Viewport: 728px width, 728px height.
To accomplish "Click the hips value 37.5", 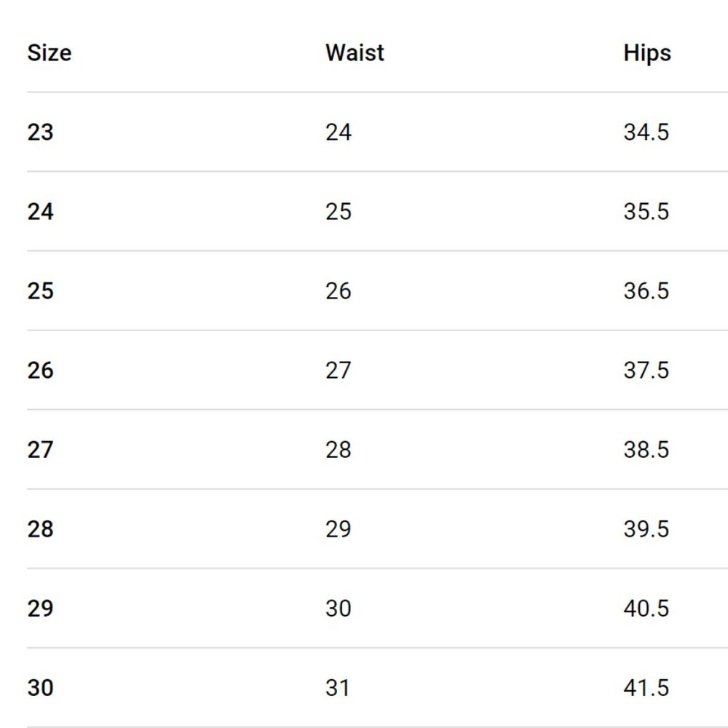I will (x=646, y=371).
